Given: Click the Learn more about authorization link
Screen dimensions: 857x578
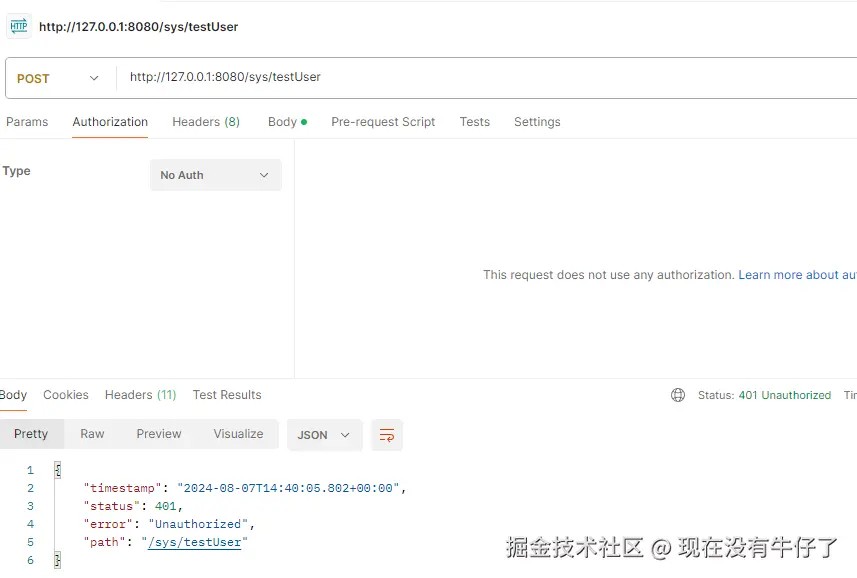Looking at the screenshot, I should [797, 275].
